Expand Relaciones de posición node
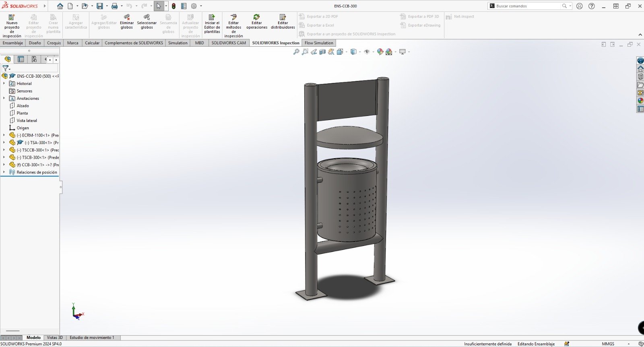The height and width of the screenshot is (347, 644). click(x=4, y=172)
